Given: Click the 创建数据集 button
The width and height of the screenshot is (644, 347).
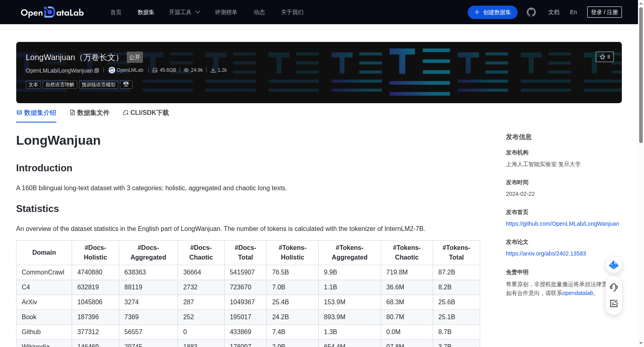Looking at the screenshot, I should (493, 12).
